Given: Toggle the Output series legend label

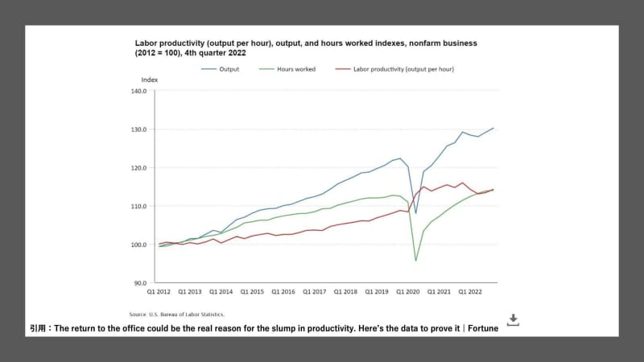Looking at the screenshot, I should point(229,69).
